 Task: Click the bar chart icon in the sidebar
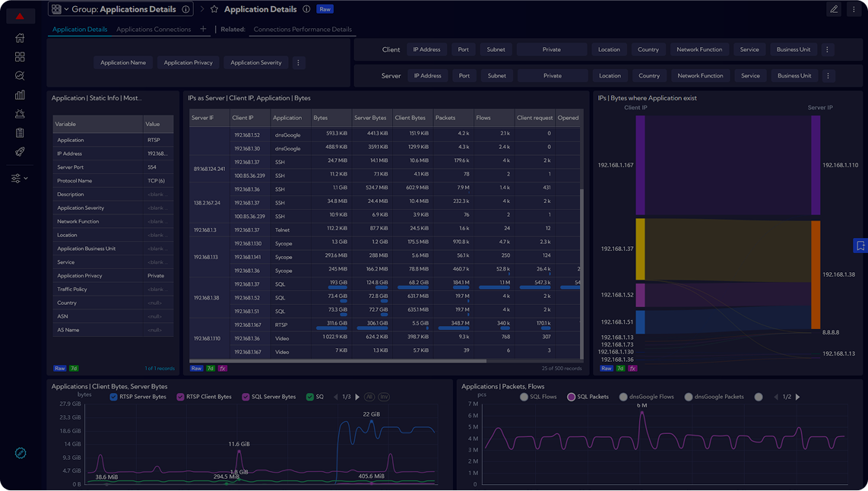point(20,95)
